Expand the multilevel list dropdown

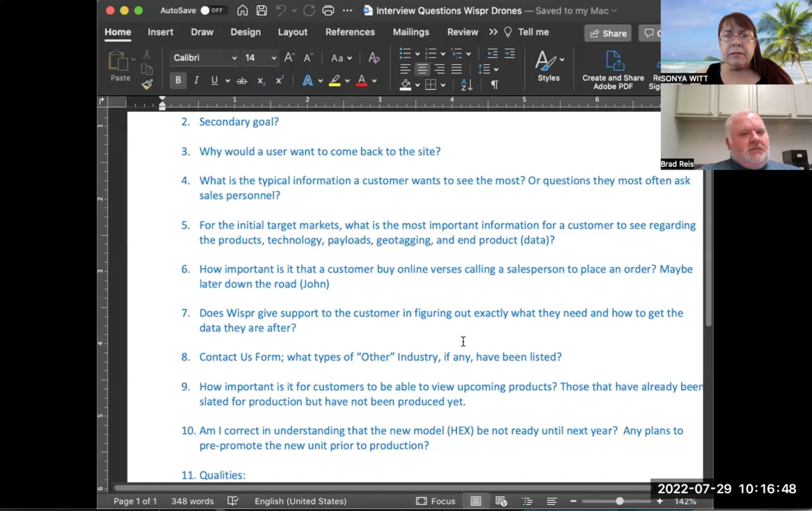pos(468,54)
